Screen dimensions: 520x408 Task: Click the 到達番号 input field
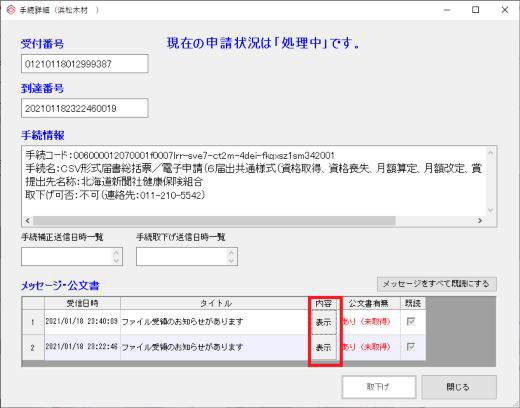(85, 108)
